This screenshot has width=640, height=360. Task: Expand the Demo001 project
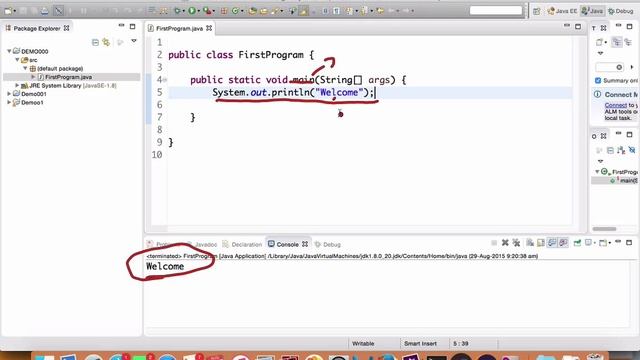tap(9, 94)
